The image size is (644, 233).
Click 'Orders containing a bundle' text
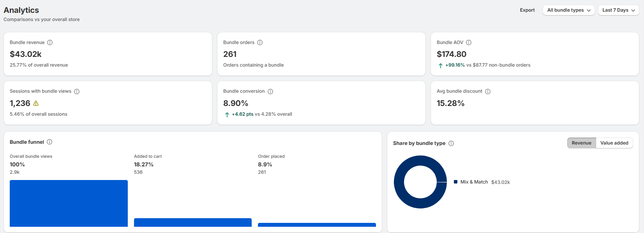pos(253,65)
